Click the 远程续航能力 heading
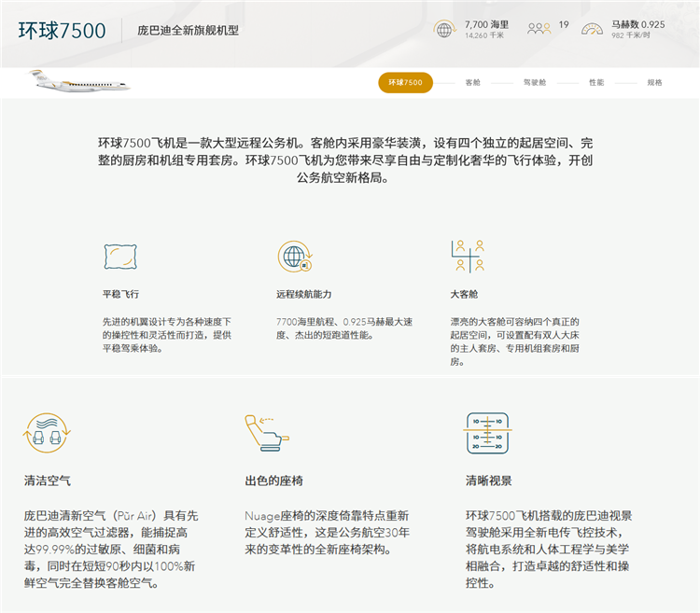This screenshot has width=700, height=613. click(303, 294)
